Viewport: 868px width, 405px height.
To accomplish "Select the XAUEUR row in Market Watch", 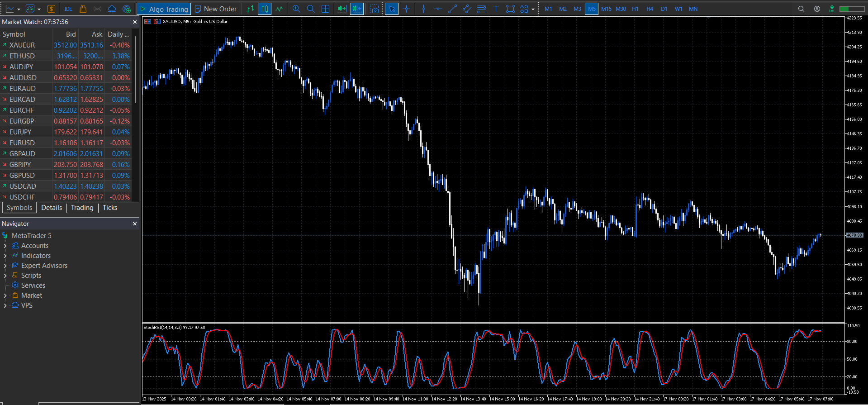I will tap(66, 45).
